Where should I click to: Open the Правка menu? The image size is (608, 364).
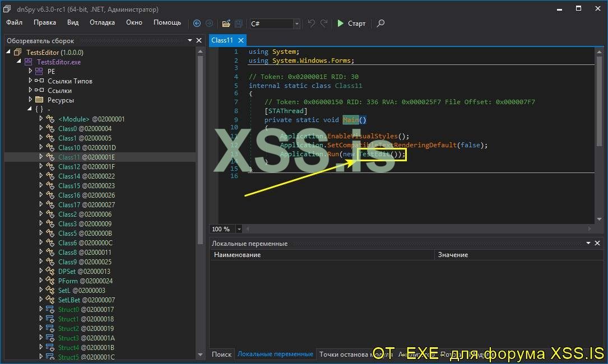tap(45, 22)
